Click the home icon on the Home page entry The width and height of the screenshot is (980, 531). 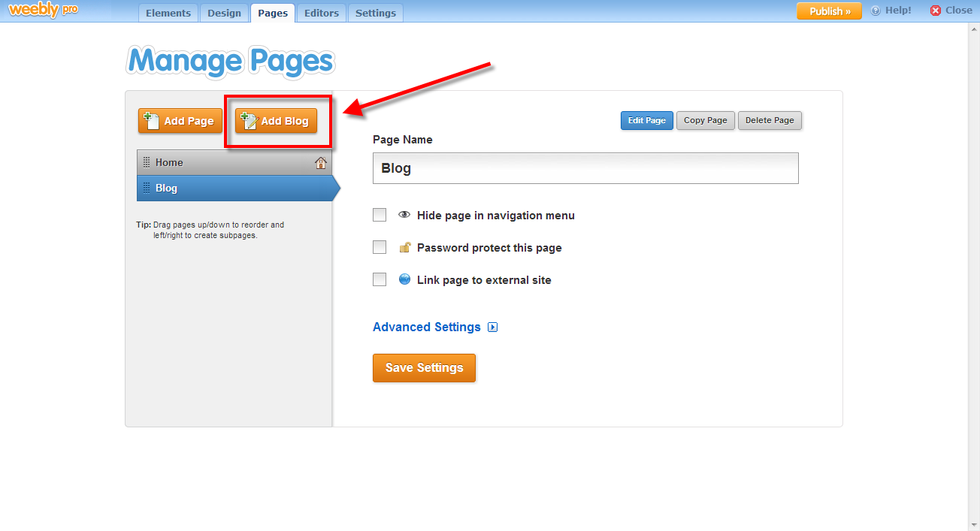point(321,161)
